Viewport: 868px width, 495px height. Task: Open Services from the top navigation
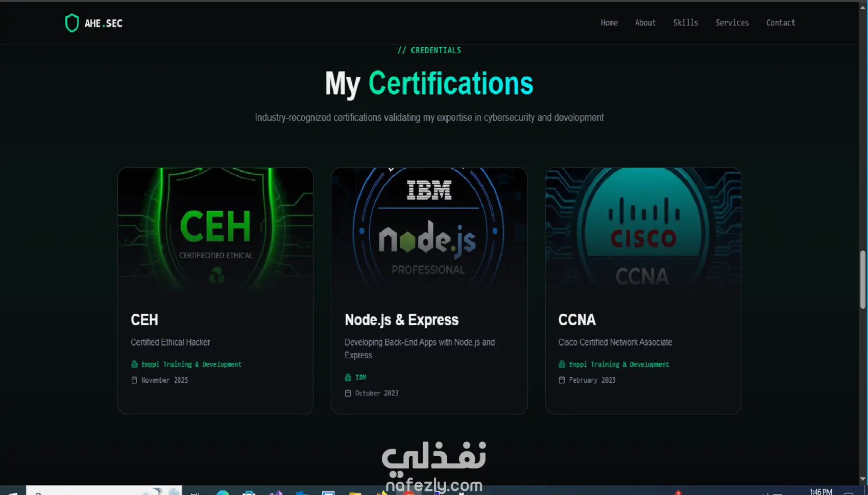pos(732,23)
